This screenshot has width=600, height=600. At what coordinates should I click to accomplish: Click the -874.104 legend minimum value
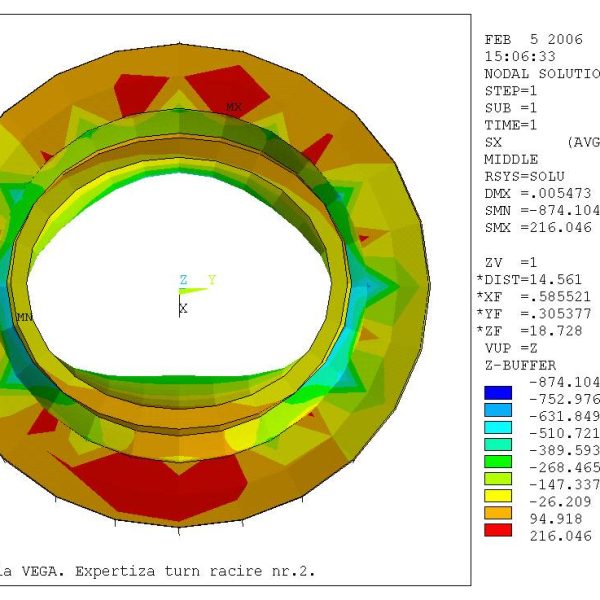(562, 382)
